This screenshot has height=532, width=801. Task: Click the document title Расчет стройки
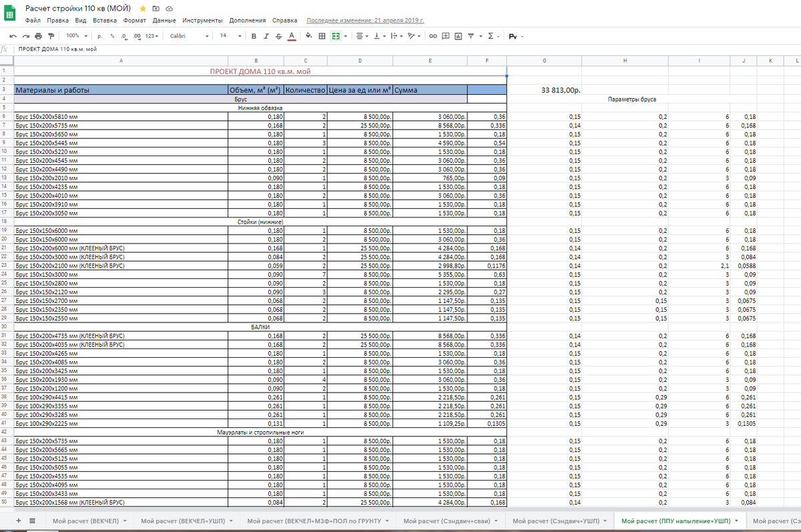coord(79,9)
